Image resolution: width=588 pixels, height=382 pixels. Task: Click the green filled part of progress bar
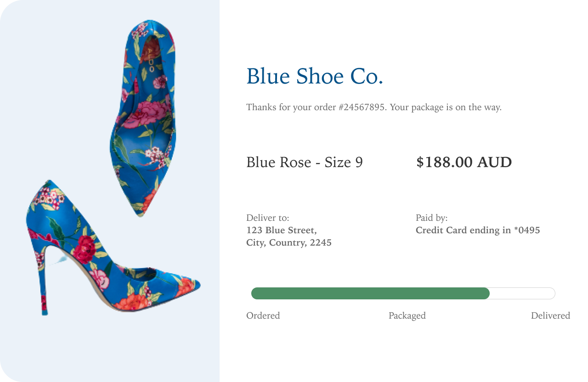coord(370,293)
